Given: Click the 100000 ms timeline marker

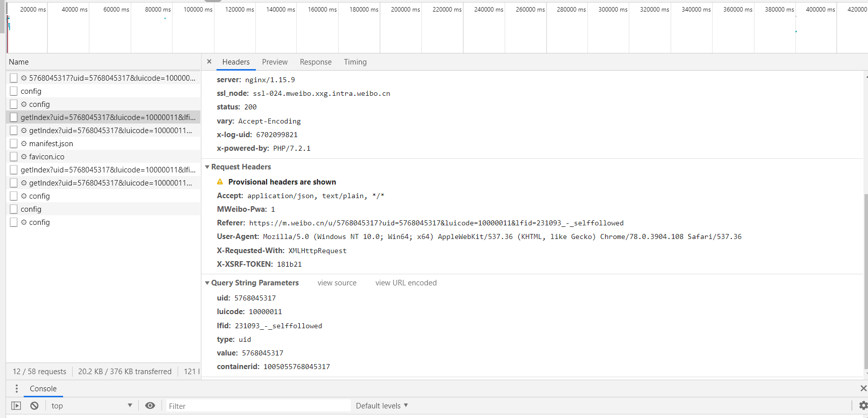Looking at the screenshot, I should click(x=198, y=10).
